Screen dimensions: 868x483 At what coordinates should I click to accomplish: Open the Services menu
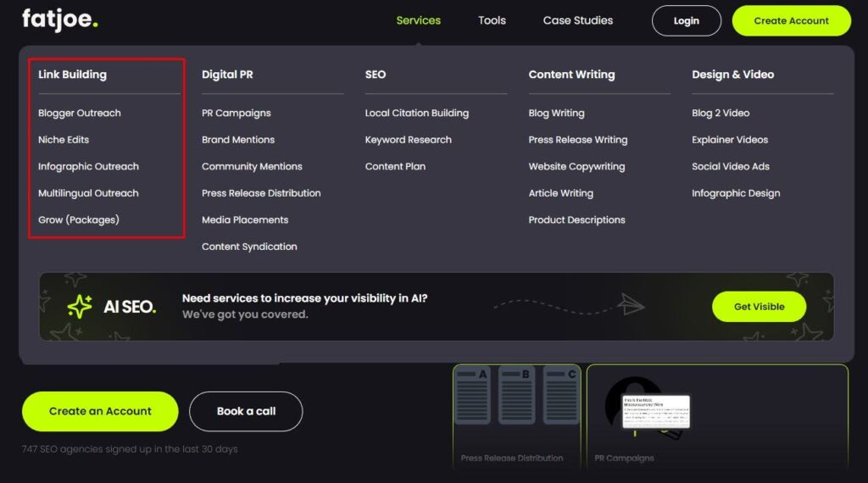coord(419,20)
